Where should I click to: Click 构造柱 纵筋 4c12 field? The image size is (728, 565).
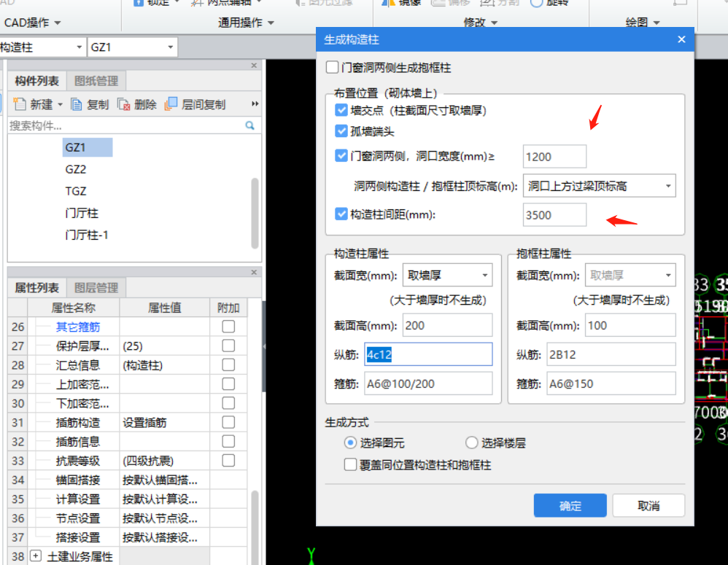pyautogui.click(x=428, y=354)
